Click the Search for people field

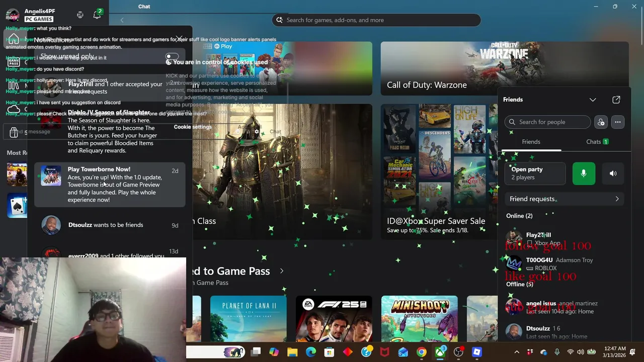tap(547, 122)
